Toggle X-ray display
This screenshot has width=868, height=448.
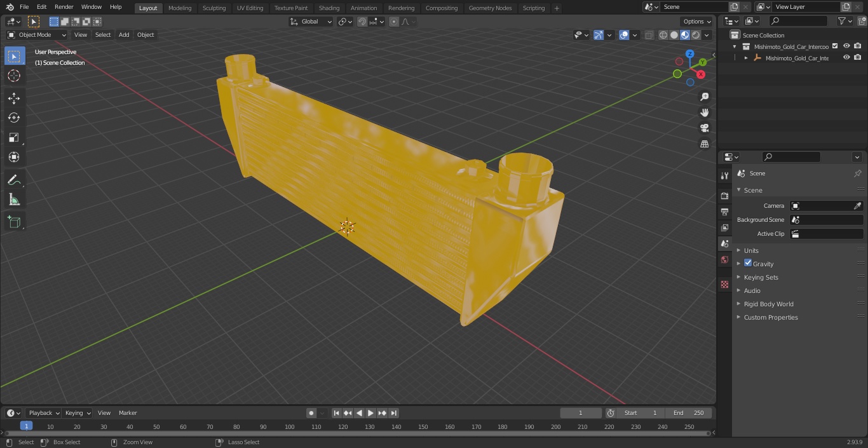click(649, 35)
